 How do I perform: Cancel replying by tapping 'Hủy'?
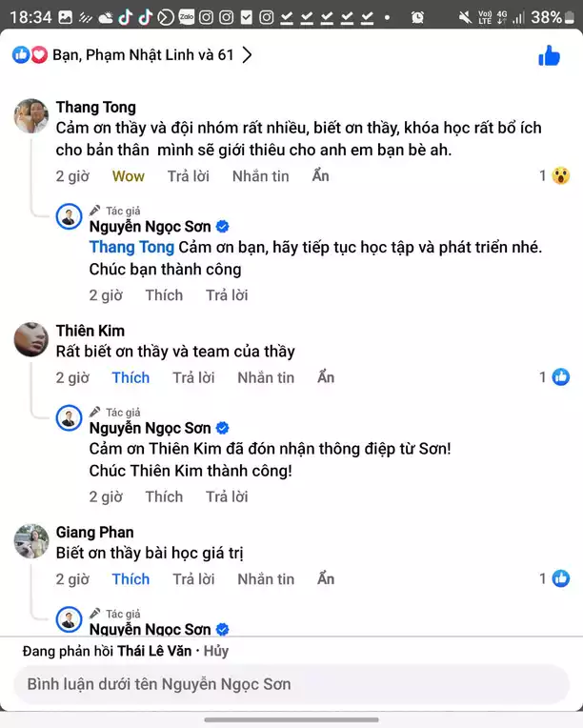pos(215,652)
